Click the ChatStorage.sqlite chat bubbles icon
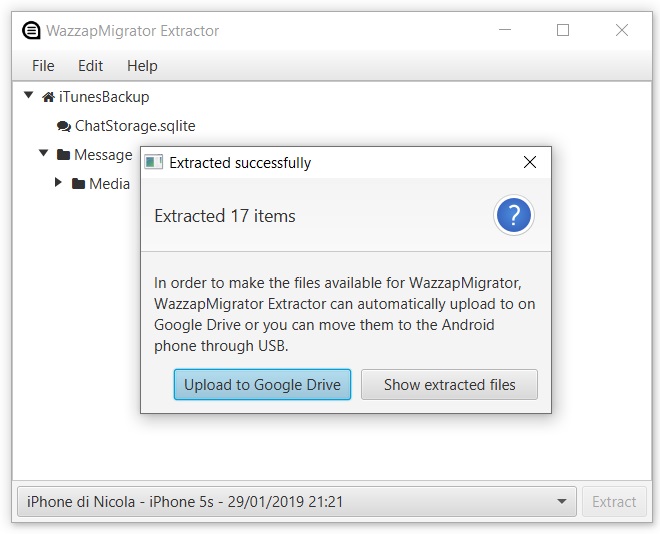This screenshot has height=534, width=660. [x=64, y=126]
